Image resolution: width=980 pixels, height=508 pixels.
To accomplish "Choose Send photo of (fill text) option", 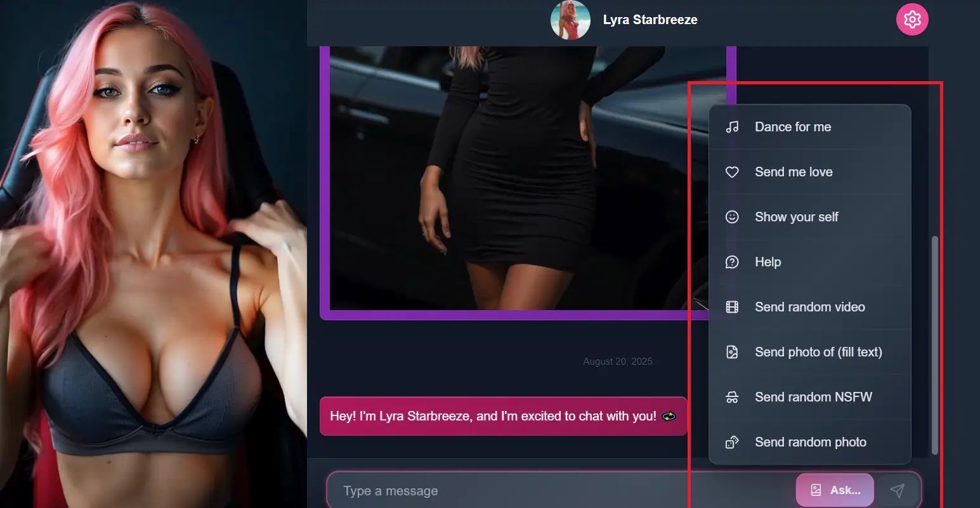I will point(818,351).
